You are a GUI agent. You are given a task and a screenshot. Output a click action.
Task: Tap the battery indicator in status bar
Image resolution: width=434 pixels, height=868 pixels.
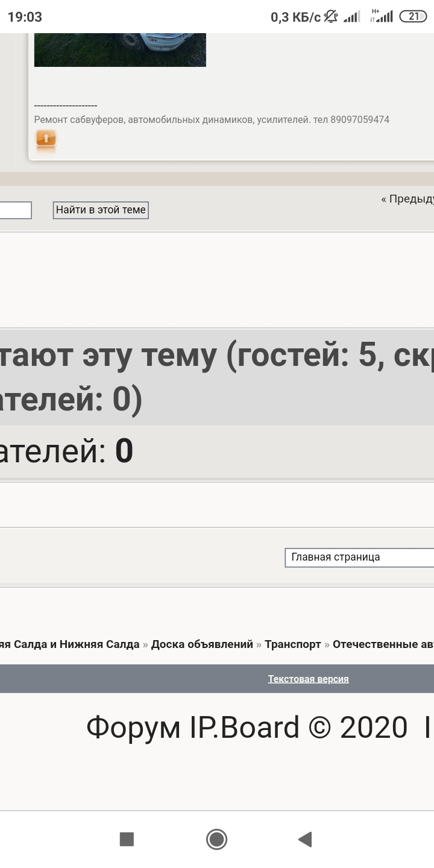[x=414, y=16]
